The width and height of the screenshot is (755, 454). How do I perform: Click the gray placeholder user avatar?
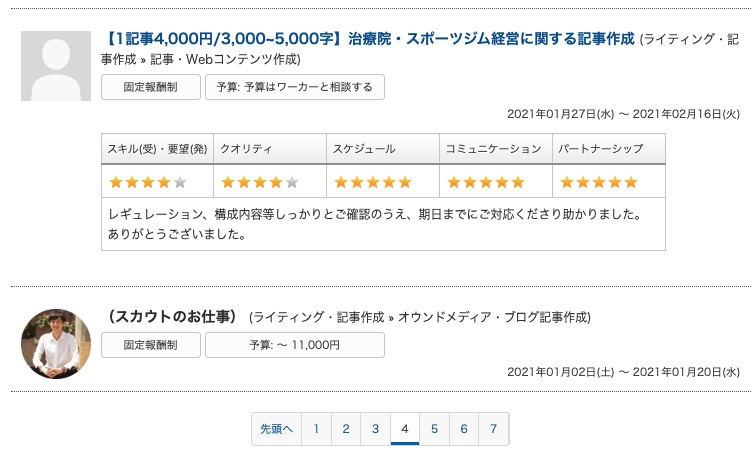pyautogui.click(x=56, y=66)
